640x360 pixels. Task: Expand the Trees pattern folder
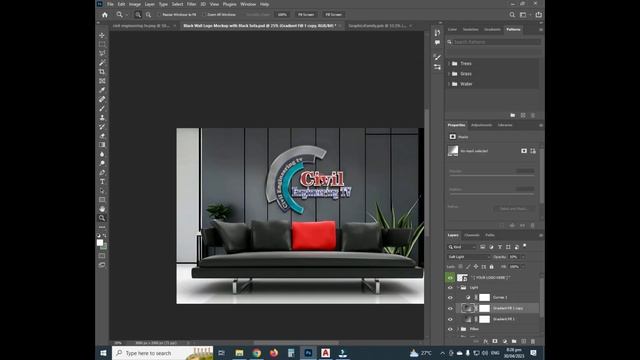pos(449,63)
